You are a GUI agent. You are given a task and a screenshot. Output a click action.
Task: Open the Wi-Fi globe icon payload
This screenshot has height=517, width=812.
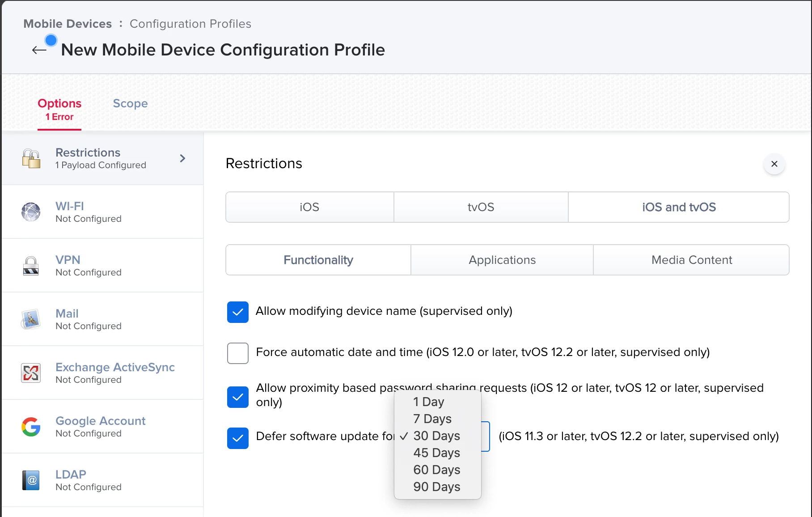point(31,212)
